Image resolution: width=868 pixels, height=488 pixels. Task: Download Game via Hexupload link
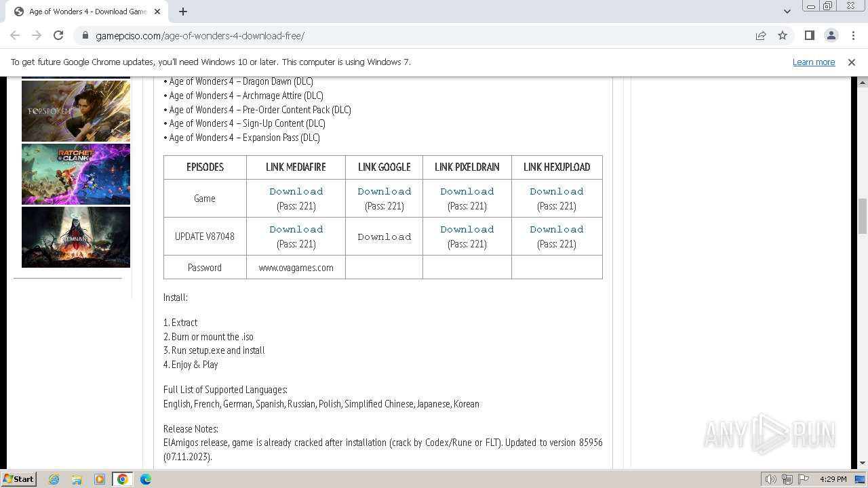(x=556, y=191)
